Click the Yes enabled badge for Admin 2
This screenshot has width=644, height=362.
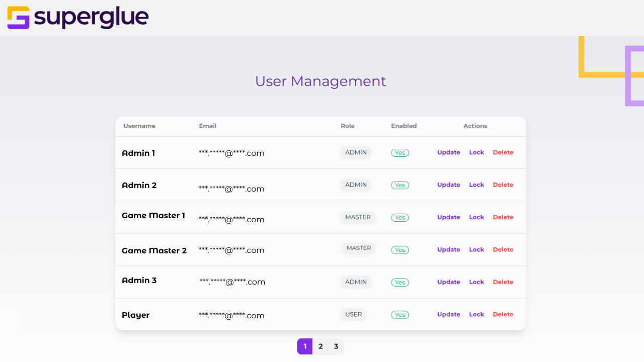[400, 185]
